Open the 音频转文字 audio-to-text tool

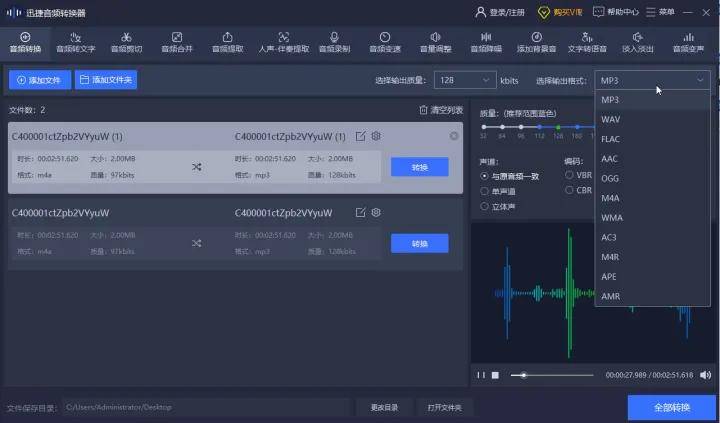tap(75, 43)
